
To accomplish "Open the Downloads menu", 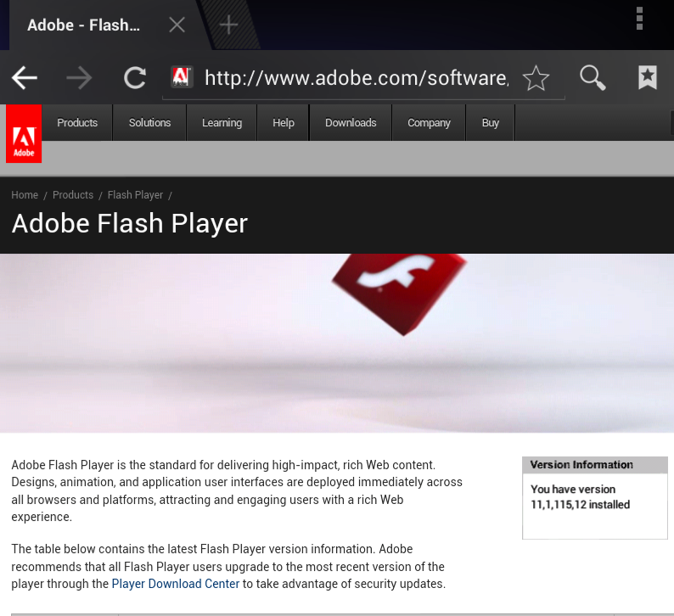I will pos(351,123).
